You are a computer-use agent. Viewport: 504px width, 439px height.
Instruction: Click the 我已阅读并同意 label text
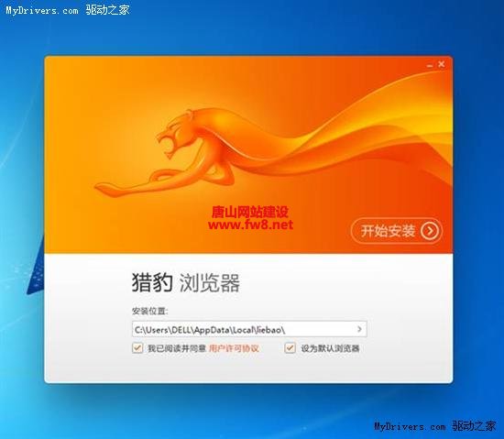point(177,348)
